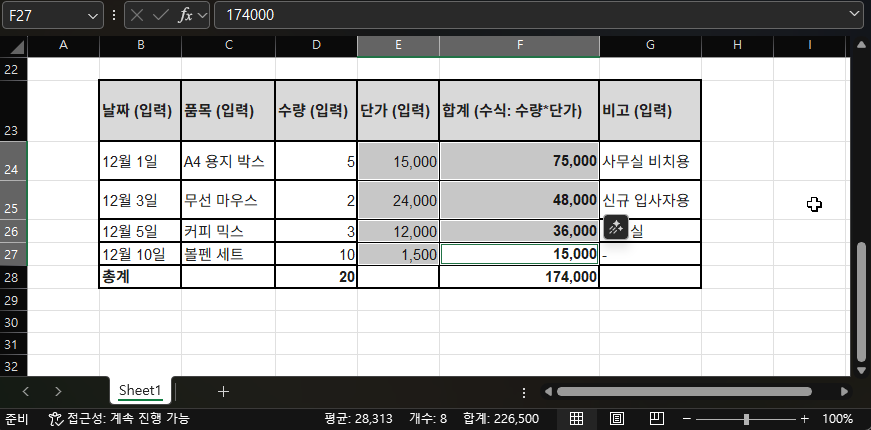Image resolution: width=871 pixels, height=430 pixels.
Task: Click the 100% zoom level
Action: tap(837, 419)
